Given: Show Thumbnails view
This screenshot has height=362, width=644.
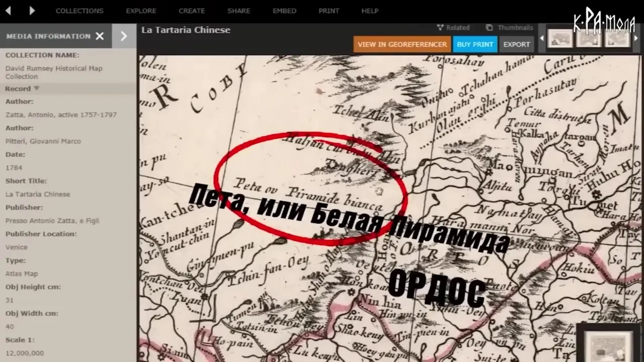Looking at the screenshot, I should click(x=515, y=28).
